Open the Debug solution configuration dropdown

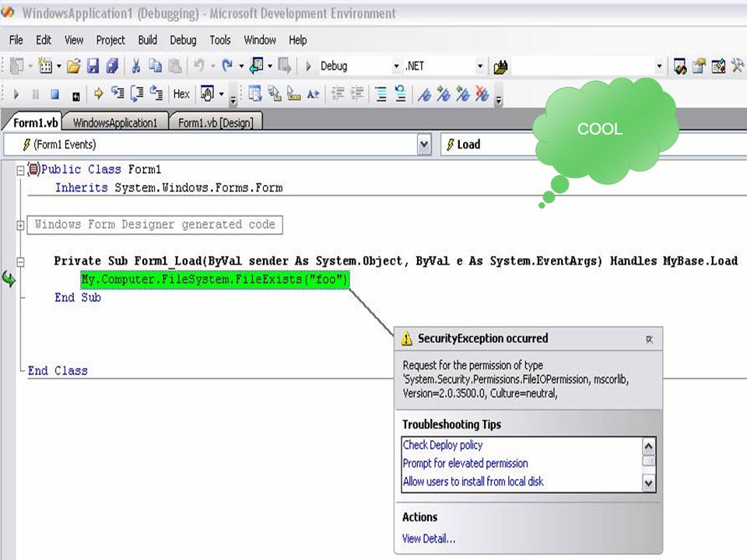coord(396,66)
